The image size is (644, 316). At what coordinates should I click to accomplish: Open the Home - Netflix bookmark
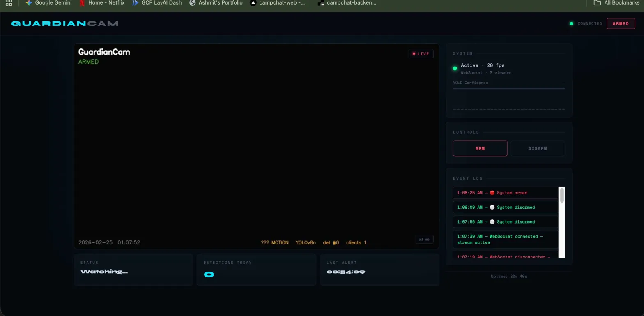(101, 3)
